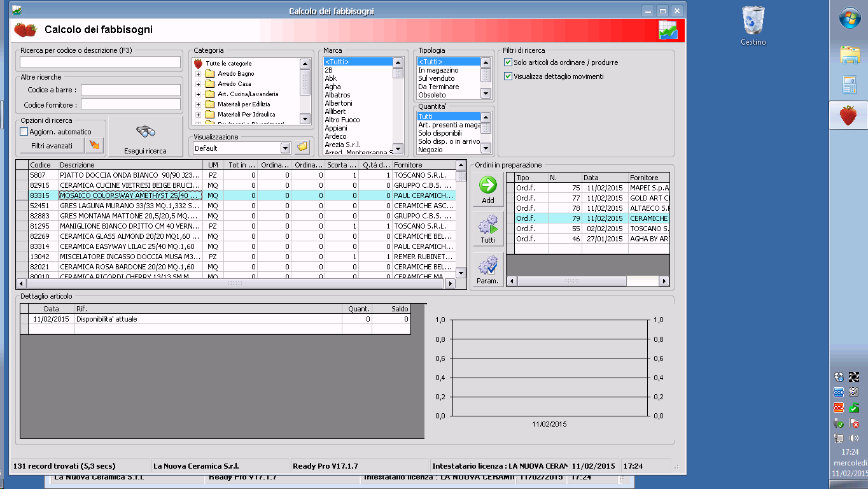Click the Arredo Bagno folder icon
Image resolution: width=868 pixels, height=489 pixels.
click(209, 74)
